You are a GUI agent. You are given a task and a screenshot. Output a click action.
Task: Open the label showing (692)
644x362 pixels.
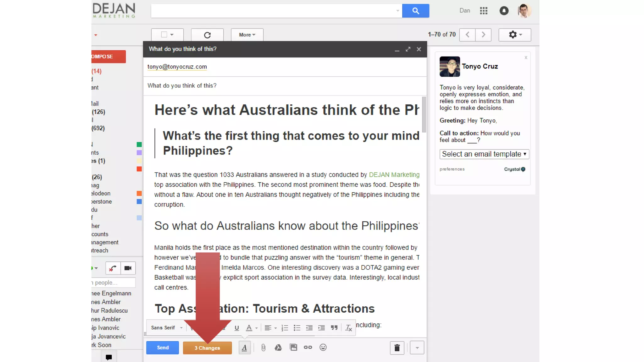[x=98, y=128]
